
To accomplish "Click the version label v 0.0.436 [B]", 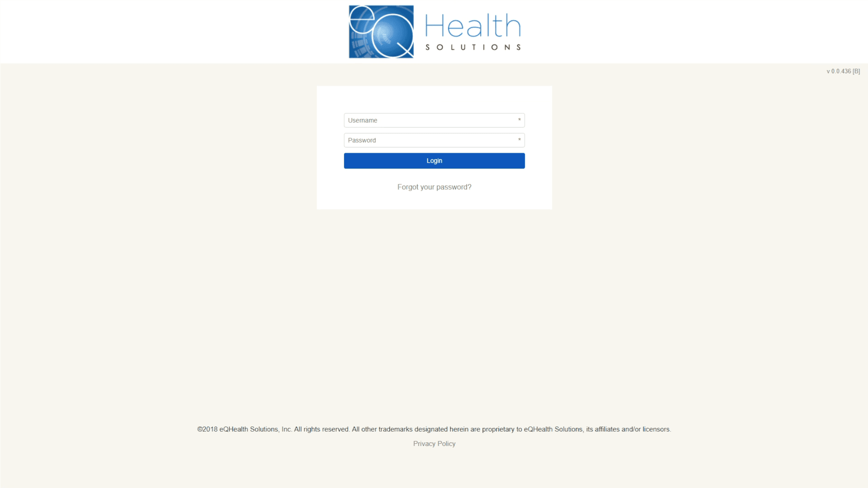I will [843, 71].
